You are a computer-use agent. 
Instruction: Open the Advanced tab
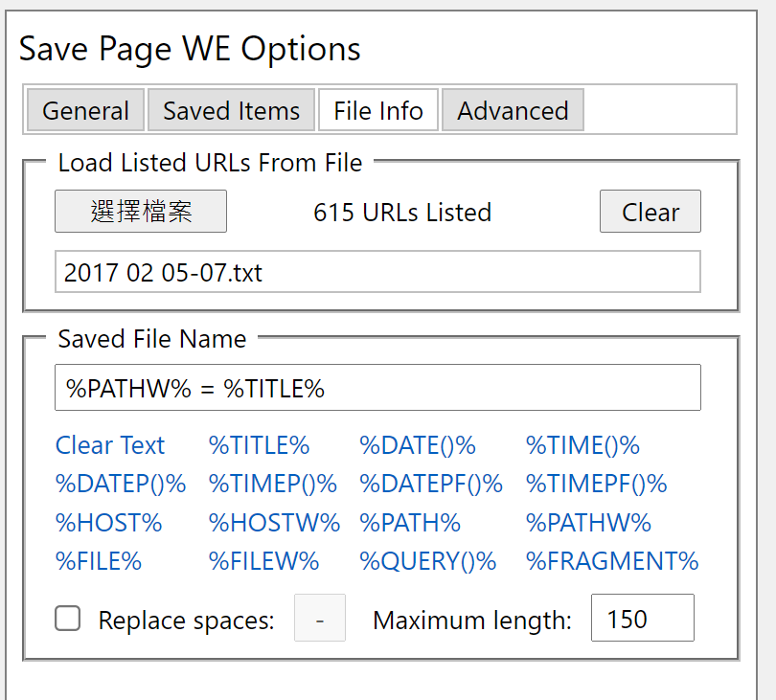coord(513,110)
